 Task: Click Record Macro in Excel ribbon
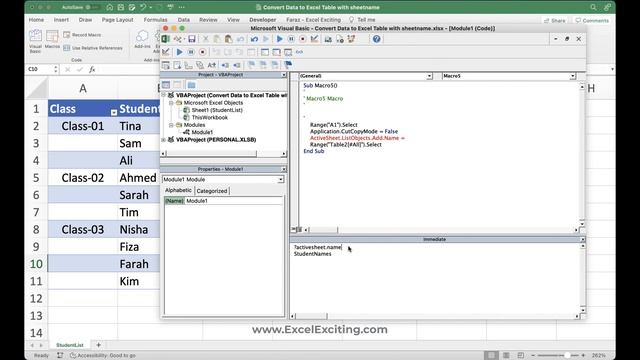point(82,35)
